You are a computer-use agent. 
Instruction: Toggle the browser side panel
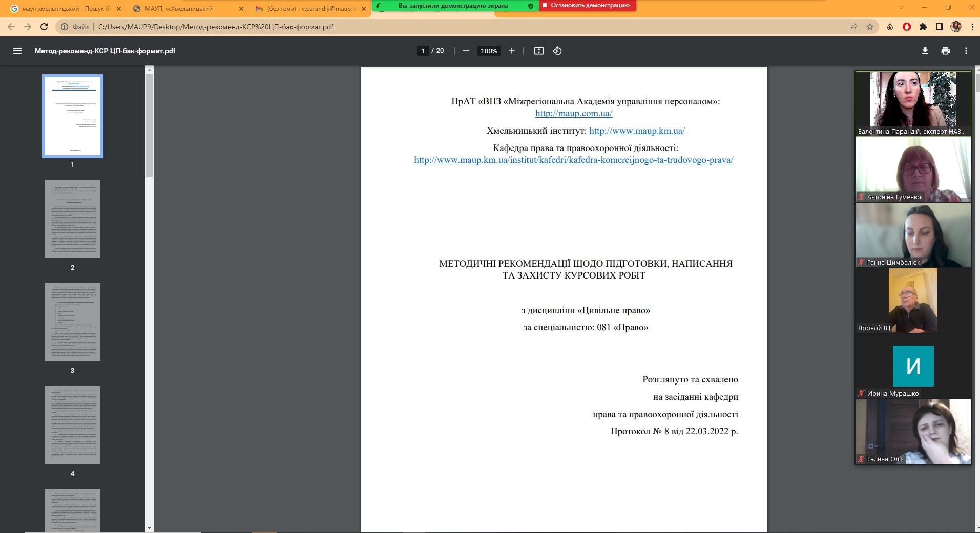[940, 27]
